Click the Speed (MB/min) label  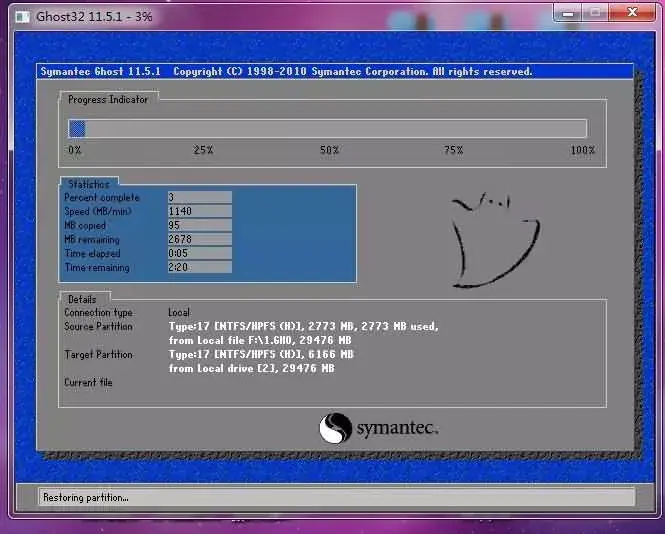98,212
